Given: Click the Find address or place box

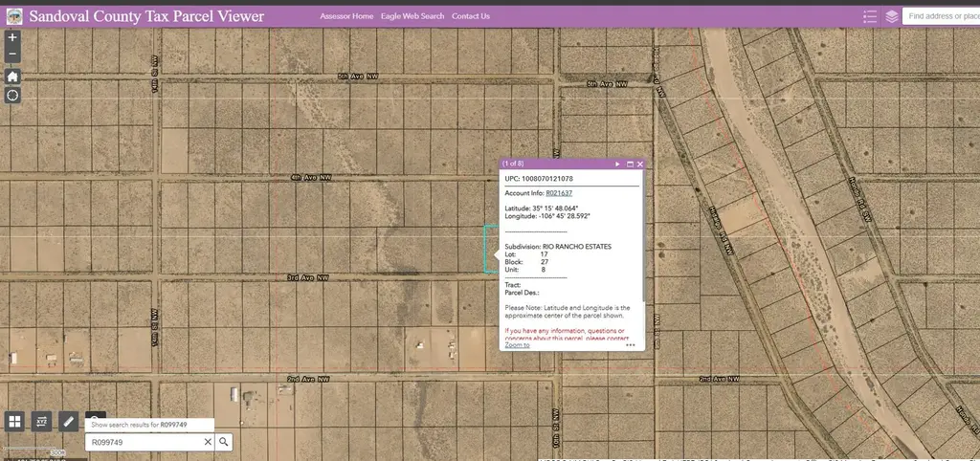Looking at the screenshot, I should pos(941,16).
